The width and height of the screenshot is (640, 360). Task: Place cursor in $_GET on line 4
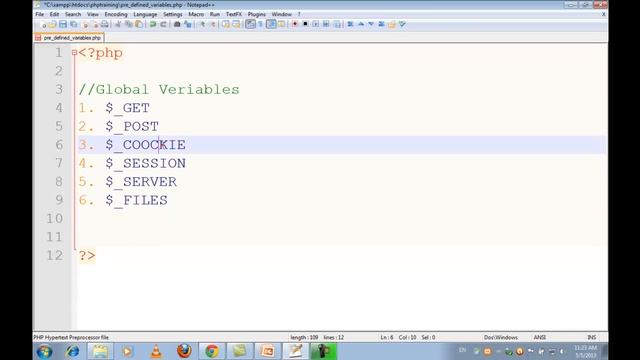[127, 108]
